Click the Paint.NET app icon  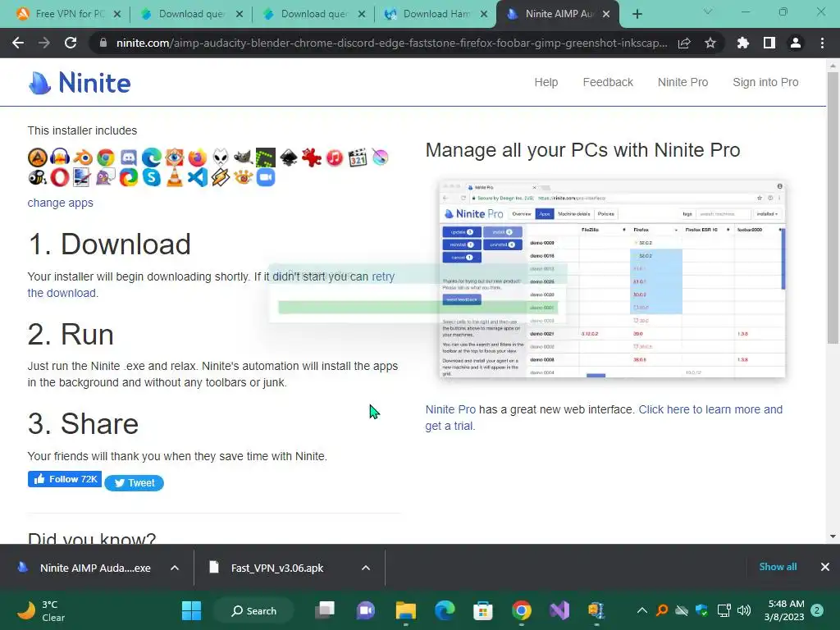coord(83,177)
